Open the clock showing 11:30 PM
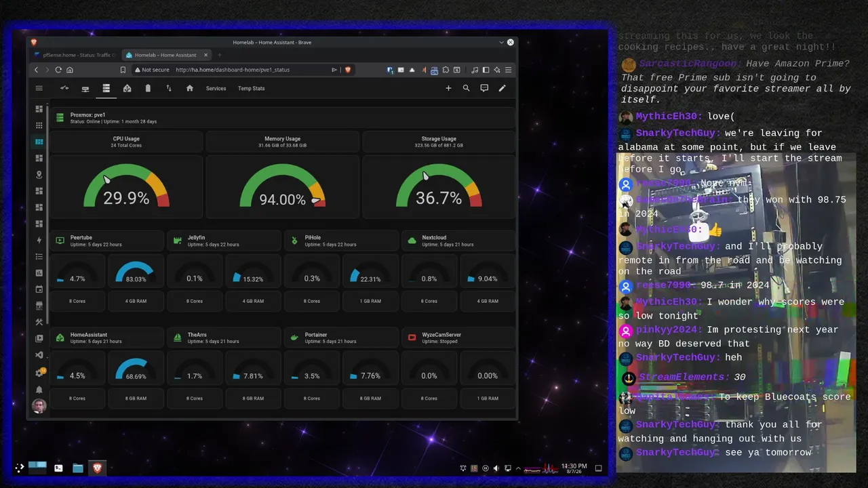 (574, 468)
